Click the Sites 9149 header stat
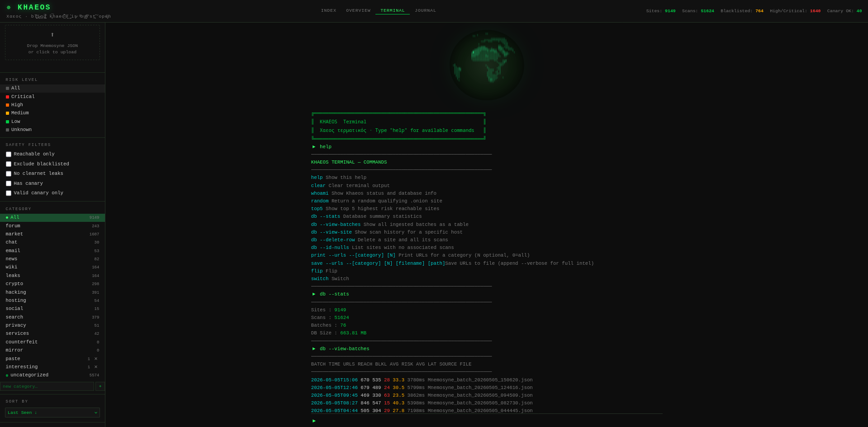This screenshot has width=868, height=427. [x=660, y=11]
